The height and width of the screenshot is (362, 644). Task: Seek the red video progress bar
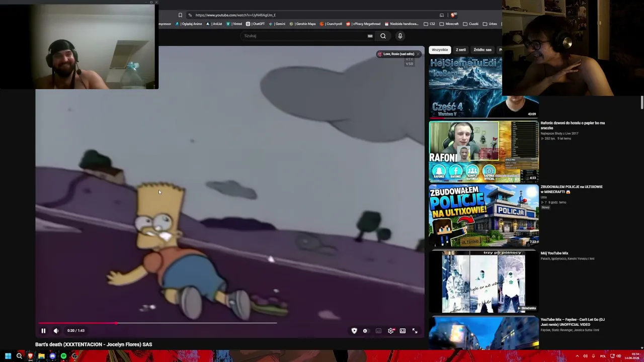coord(157,323)
